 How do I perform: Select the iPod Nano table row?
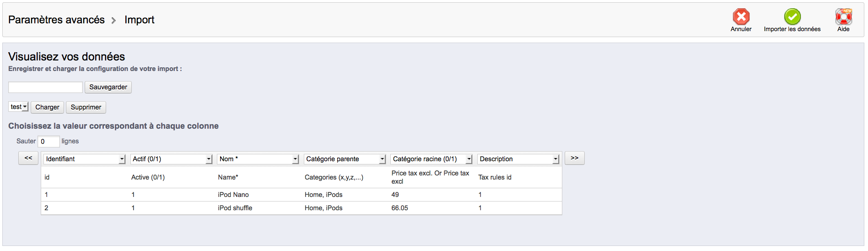(x=233, y=195)
